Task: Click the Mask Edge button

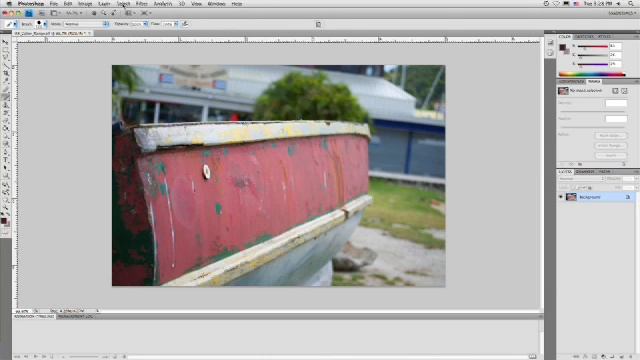Action: point(610,136)
